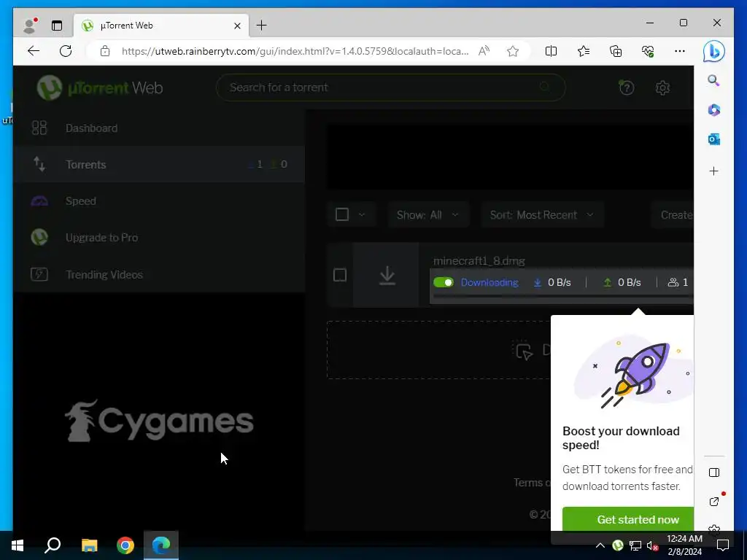
Task: Open the Speed menu item
Action: pos(159,201)
